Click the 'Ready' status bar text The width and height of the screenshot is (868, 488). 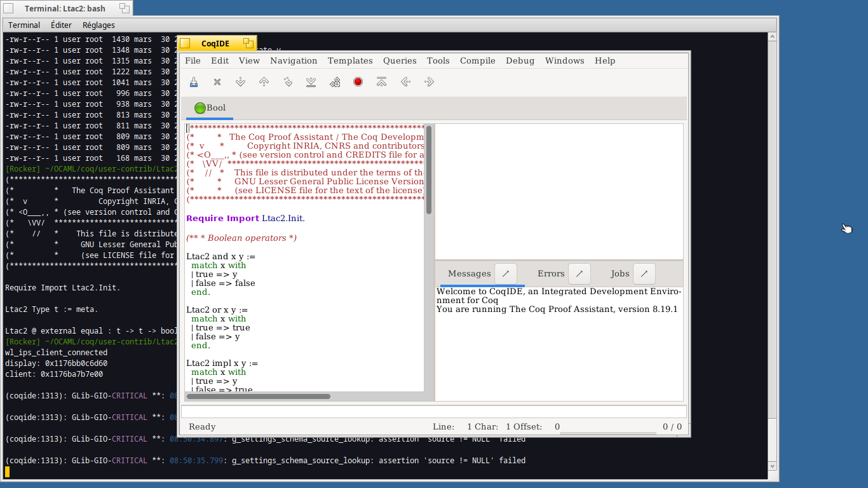[202, 427]
